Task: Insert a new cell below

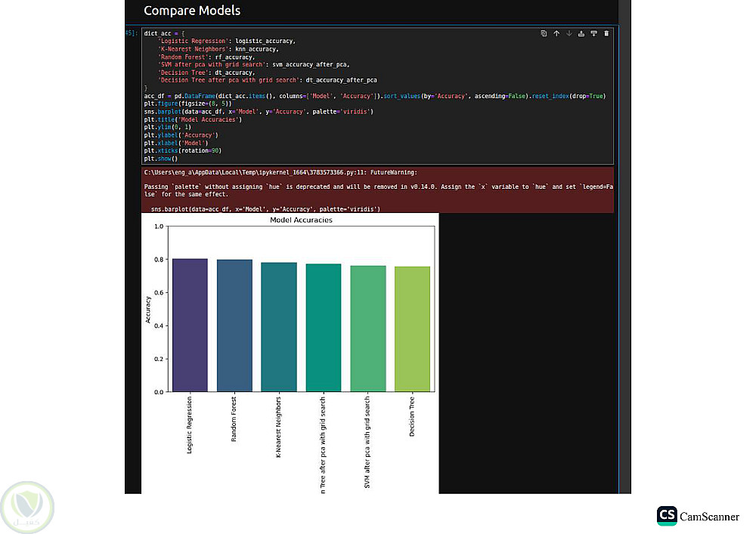Action: [x=593, y=33]
